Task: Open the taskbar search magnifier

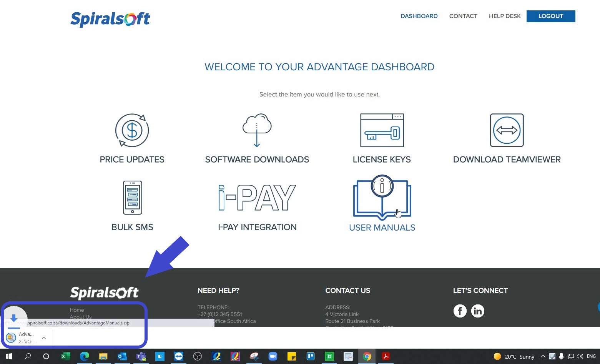Action: [28, 356]
